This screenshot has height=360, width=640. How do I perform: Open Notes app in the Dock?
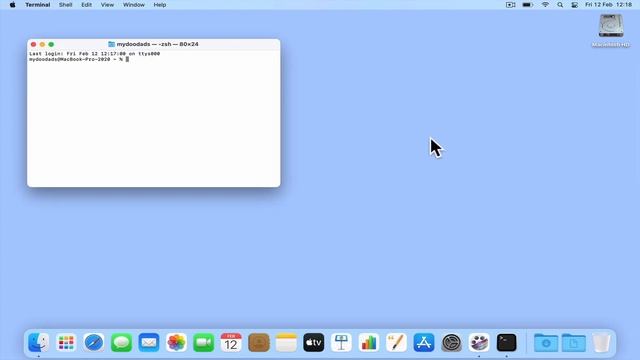(286, 342)
